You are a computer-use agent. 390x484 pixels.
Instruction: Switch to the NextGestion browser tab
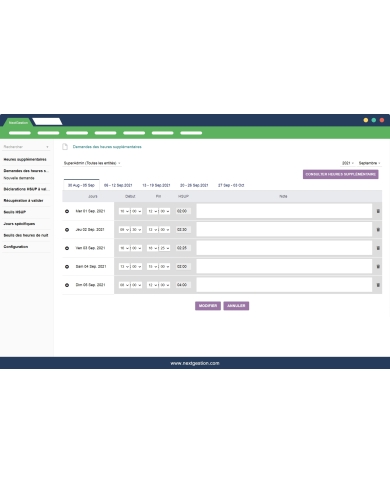click(x=18, y=122)
